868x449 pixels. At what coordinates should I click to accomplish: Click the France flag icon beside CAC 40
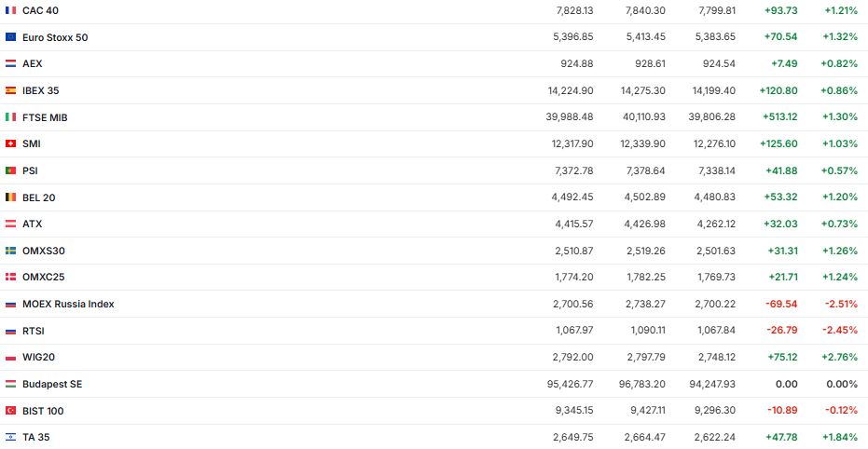[11, 10]
